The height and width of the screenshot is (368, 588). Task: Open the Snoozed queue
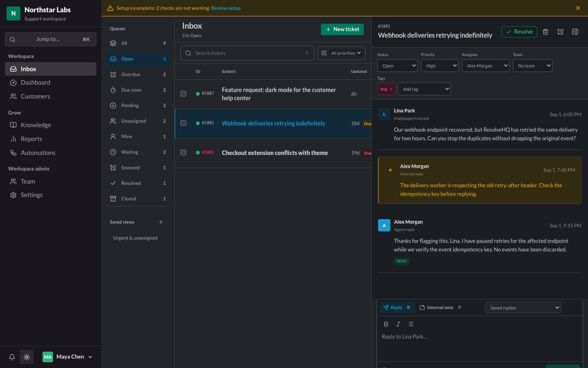coord(138,168)
